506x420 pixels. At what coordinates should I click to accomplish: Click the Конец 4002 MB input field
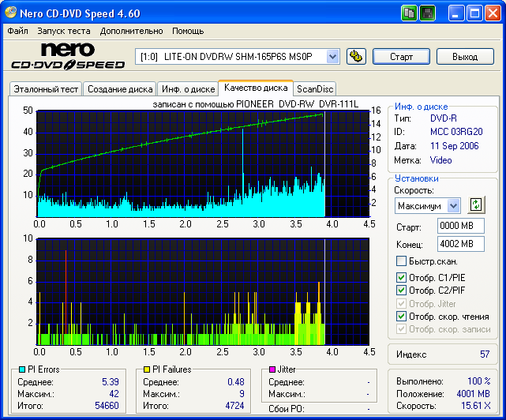(460, 244)
